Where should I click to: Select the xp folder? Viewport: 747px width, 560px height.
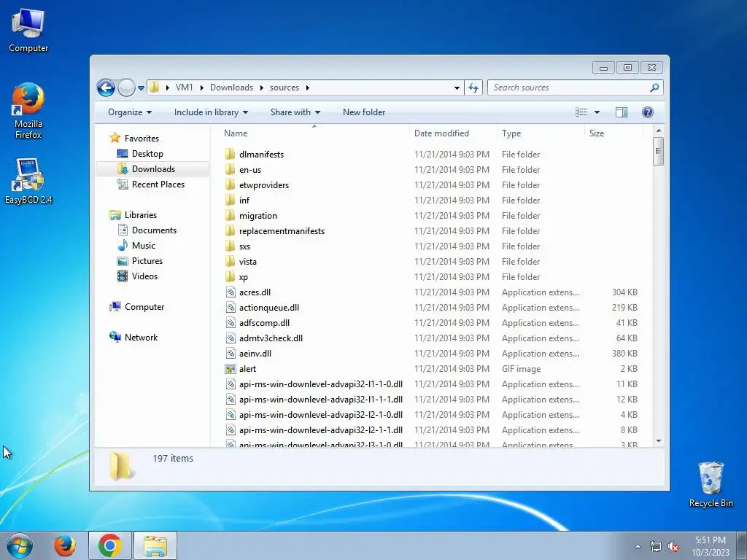click(x=244, y=276)
